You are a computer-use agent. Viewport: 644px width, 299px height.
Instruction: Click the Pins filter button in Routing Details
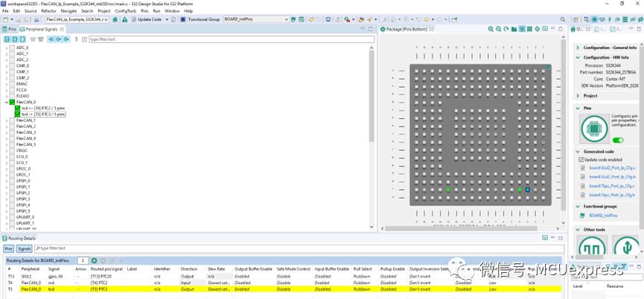pos(9,248)
